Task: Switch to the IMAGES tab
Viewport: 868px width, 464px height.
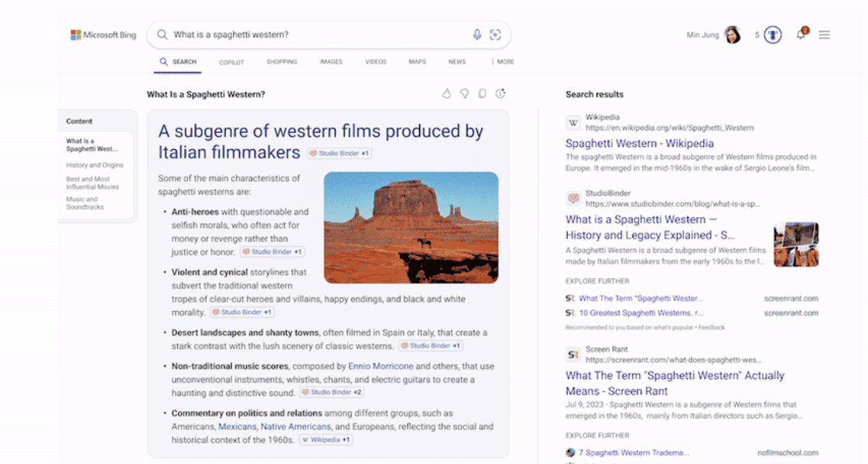Action: 331,62
